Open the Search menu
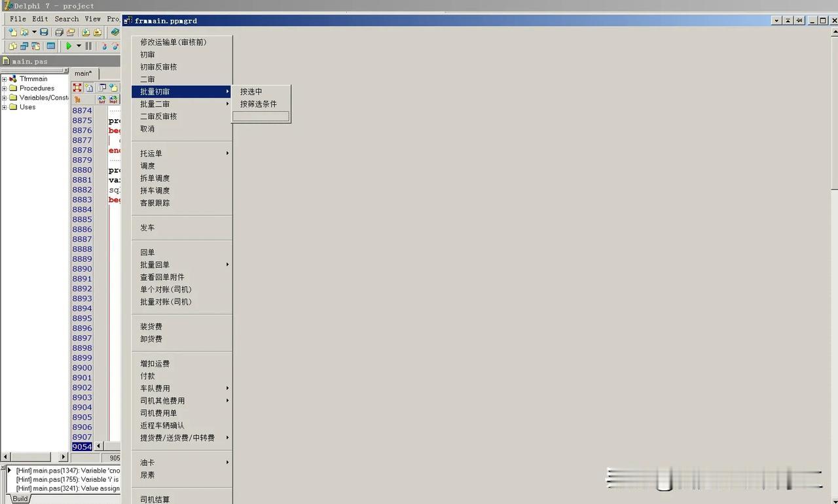This screenshot has height=504, width=838. tap(67, 19)
